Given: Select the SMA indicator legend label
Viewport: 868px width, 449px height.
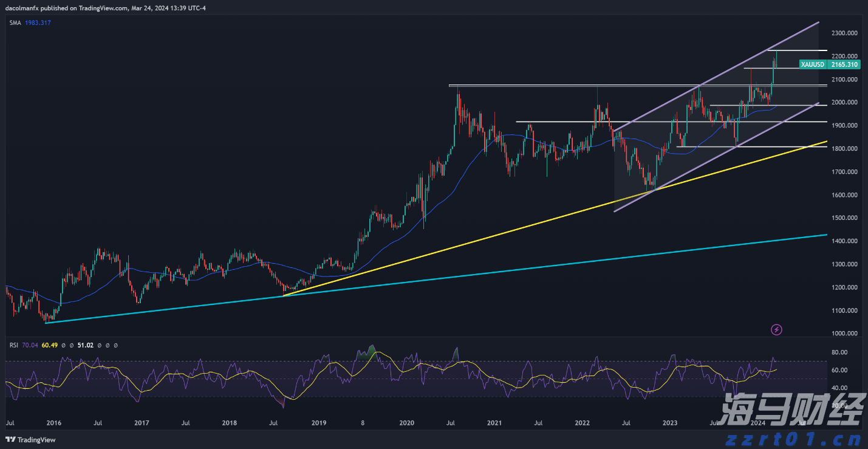Looking at the screenshot, I should [x=15, y=22].
